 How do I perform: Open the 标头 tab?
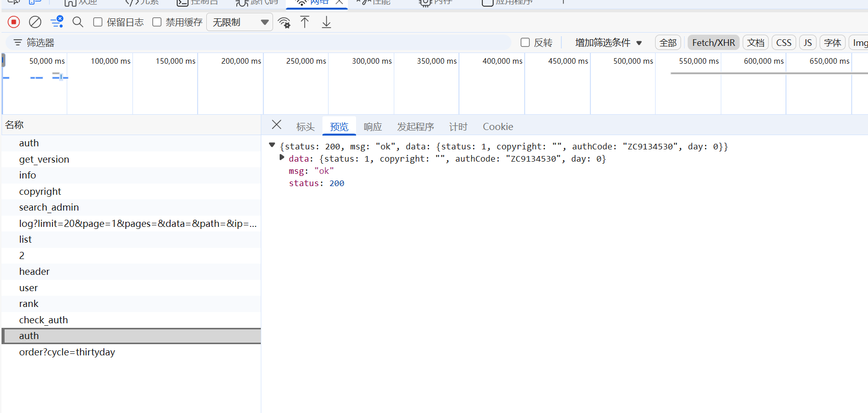(305, 126)
